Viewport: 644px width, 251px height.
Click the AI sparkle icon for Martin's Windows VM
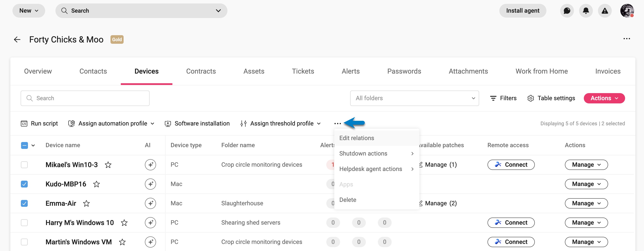[x=150, y=242]
